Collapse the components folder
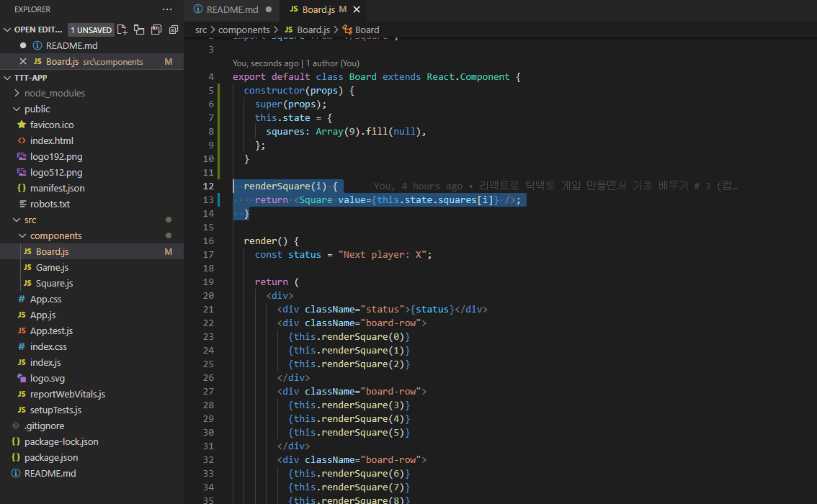 [22, 236]
